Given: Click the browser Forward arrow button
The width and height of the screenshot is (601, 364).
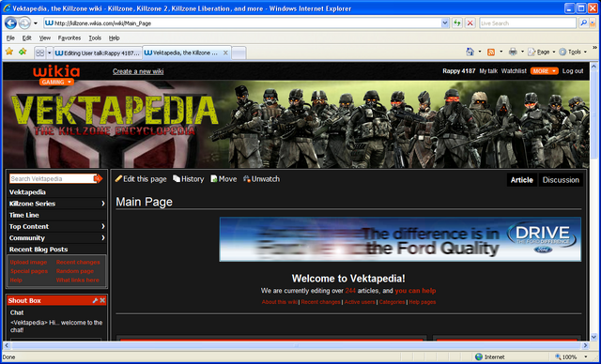Looking at the screenshot, I should coord(24,23).
